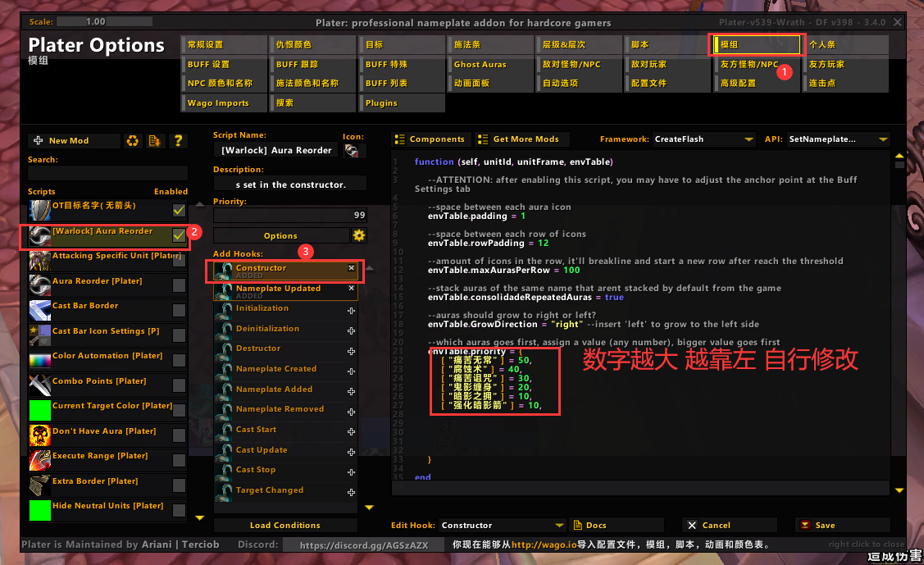Click the Save button

pyautogui.click(x=843, y=524)
